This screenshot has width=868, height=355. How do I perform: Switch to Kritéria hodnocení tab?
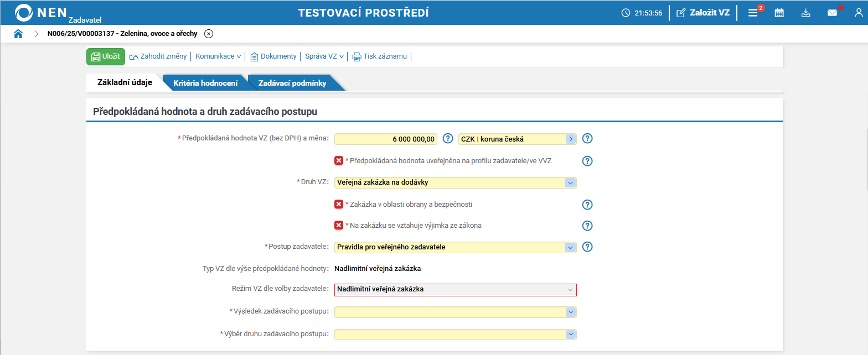(205, 83)
